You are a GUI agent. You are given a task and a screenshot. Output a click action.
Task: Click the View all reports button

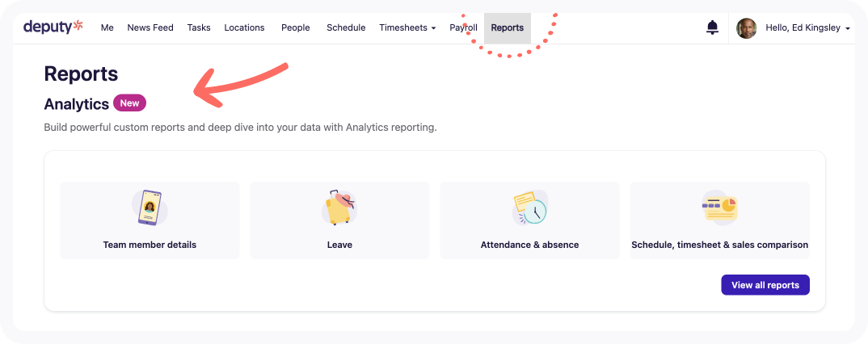(765, 285)
